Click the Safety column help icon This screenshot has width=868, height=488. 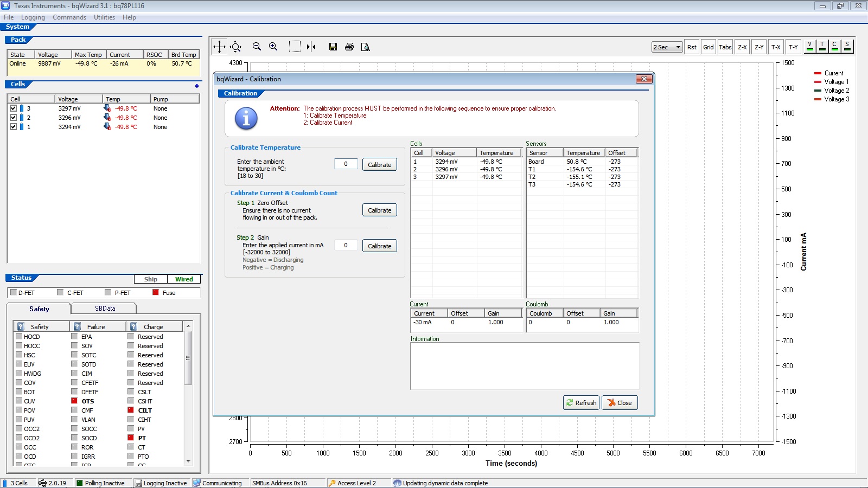21,326
